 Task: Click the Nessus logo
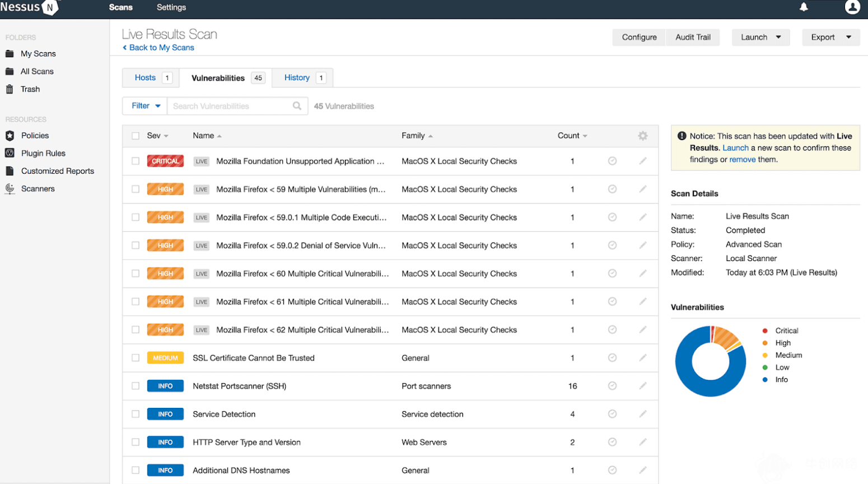[29, 7]
